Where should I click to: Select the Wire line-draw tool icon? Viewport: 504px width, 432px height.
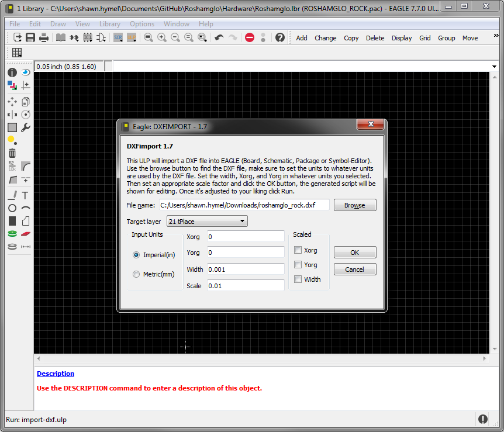click(12, 195)
